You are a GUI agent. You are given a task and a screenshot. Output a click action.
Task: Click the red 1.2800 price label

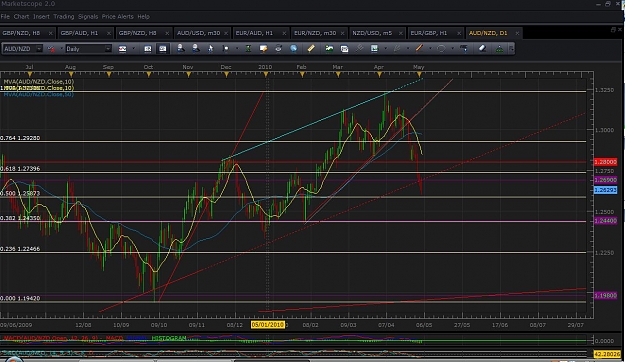click(x=605, y=162)
